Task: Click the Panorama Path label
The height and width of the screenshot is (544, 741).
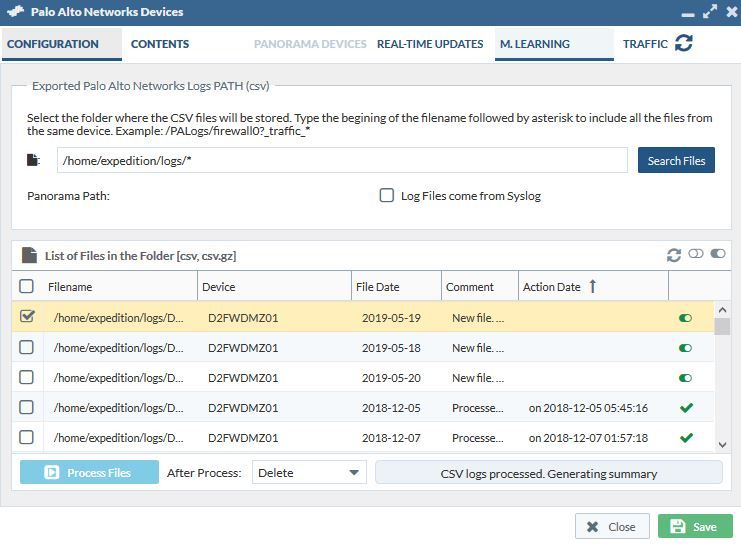Action: click(69, 196)
